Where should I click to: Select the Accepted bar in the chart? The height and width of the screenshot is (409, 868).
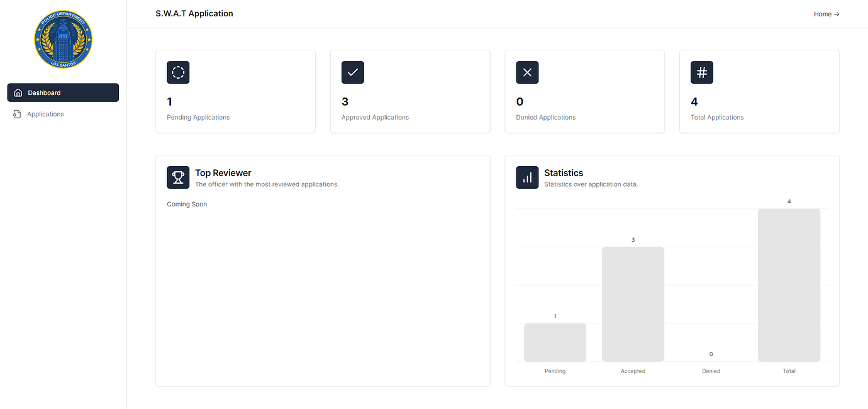point(633,304)
